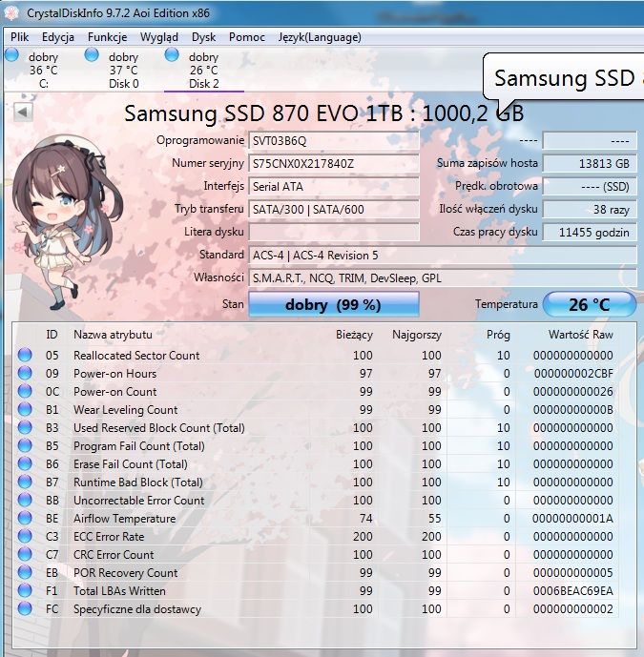Screen dimensions: 644x657
Task: Click the blue status orb for Disk 2
Action: point(172,55)
